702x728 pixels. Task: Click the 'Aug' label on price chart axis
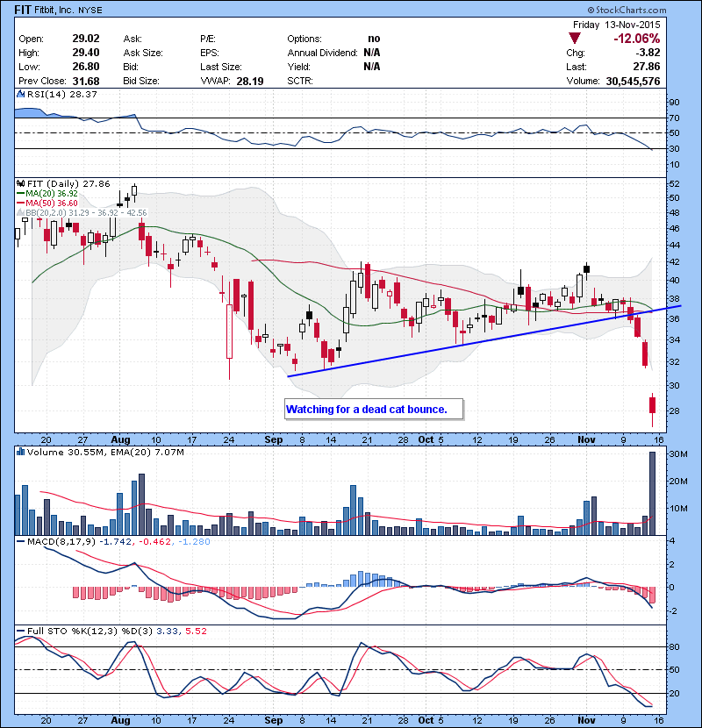point(120,439)
